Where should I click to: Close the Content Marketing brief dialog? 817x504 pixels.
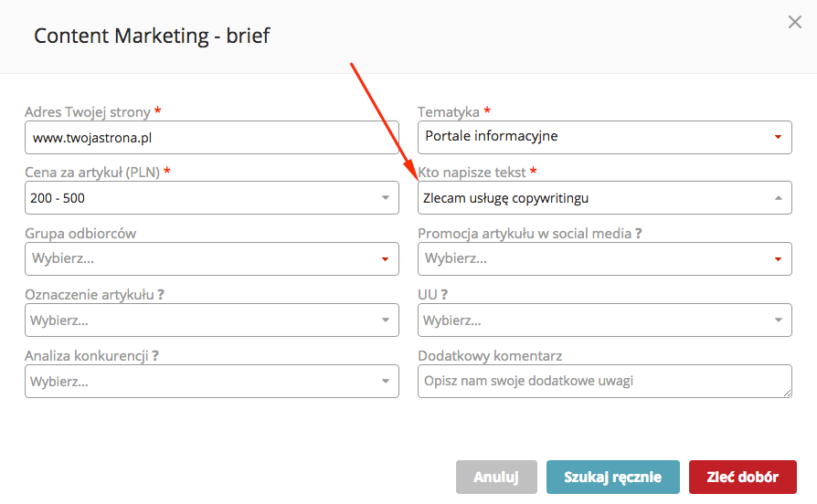(794, 23)
